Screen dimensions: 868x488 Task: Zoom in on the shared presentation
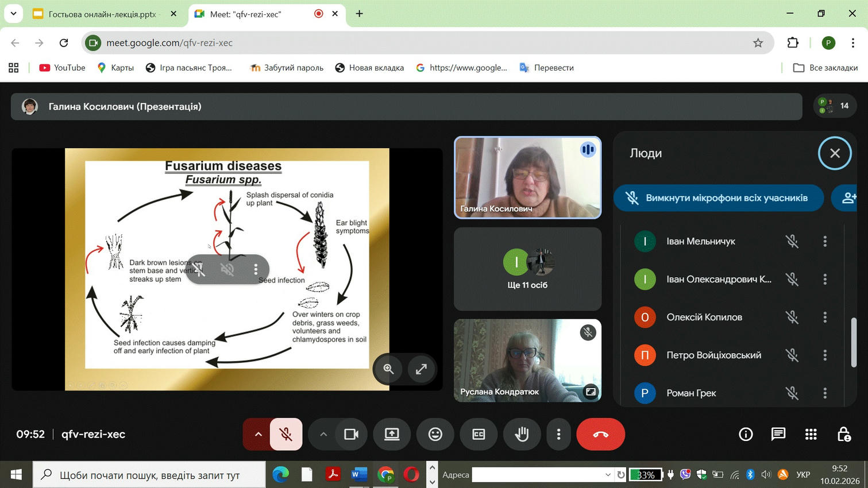[389, 369]
